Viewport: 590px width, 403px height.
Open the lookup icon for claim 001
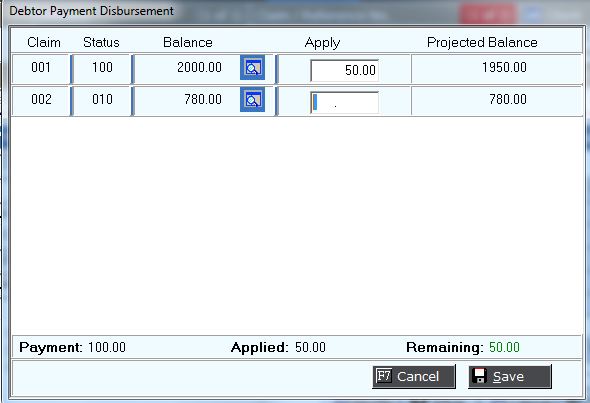252,67
